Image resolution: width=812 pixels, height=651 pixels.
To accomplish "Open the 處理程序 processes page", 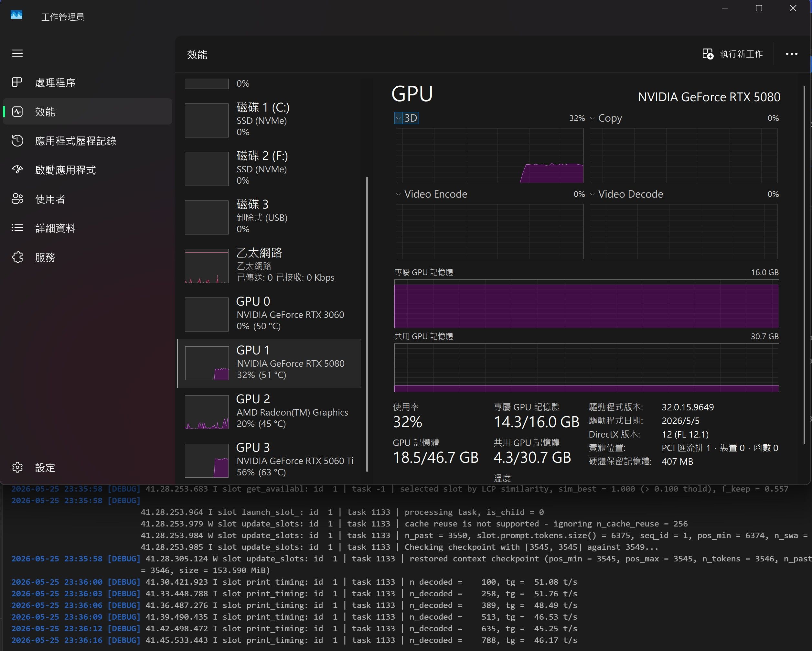I will click(87, 82).
